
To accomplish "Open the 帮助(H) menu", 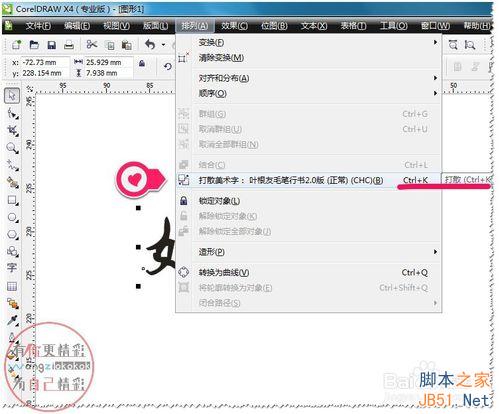I will click(477, 26).
